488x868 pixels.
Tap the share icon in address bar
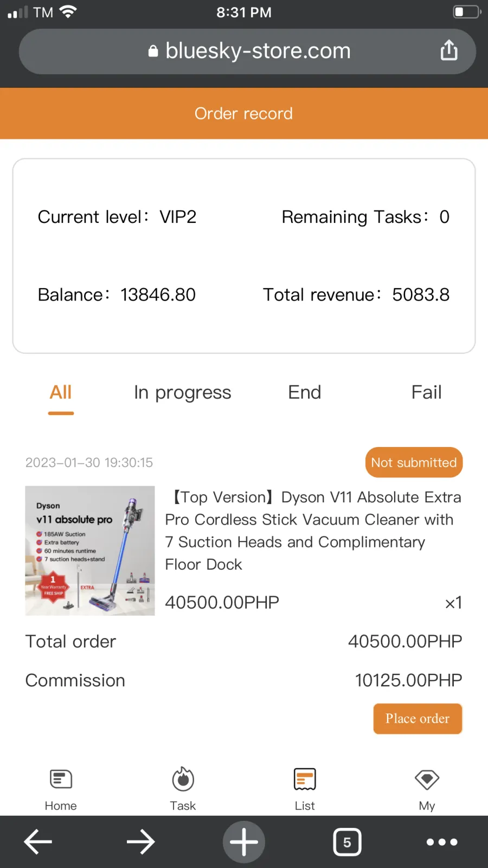coord(449,50)
